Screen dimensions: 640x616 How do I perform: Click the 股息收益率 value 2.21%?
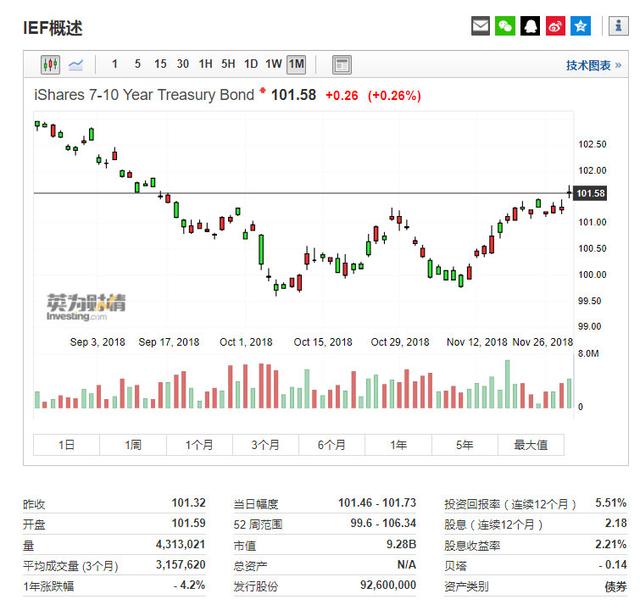[x=611, y=544]
